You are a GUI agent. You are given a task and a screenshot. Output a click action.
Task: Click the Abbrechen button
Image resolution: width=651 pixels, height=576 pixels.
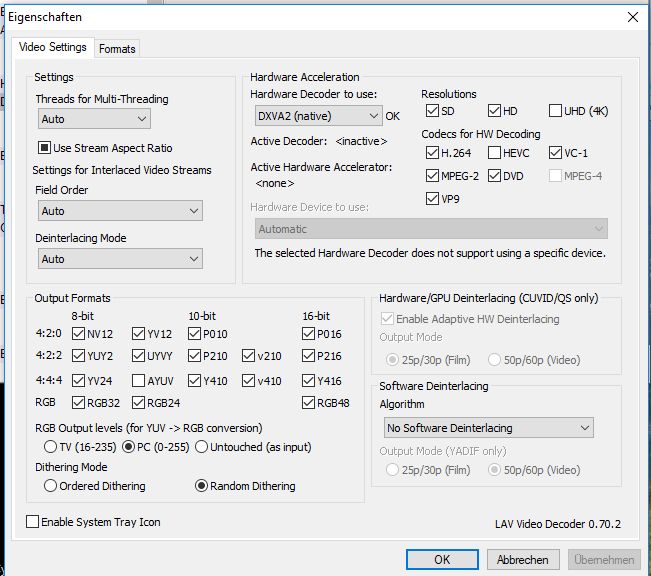pos(522,560)
